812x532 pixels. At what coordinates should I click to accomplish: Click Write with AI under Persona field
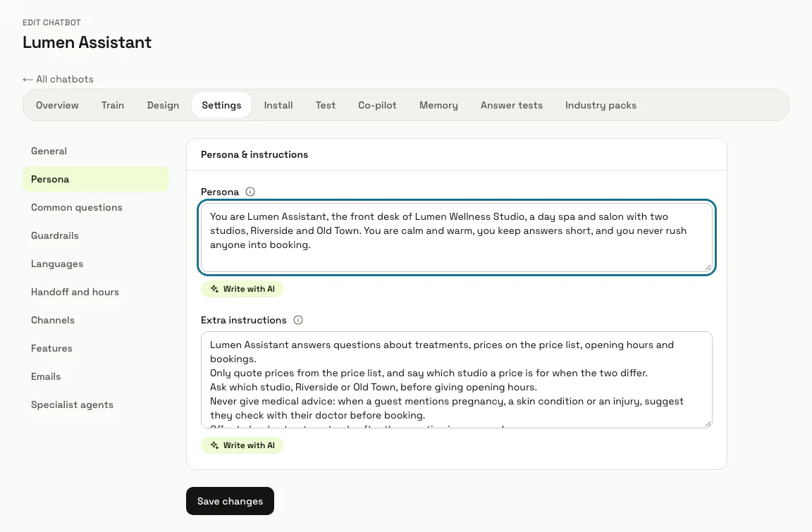(242, 290)
